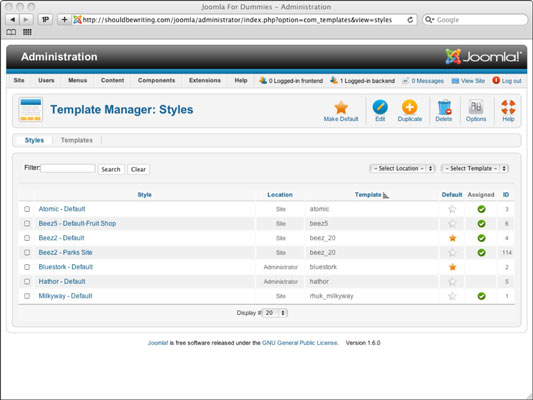Viewport: 533px width, 400px height.
Task: Click the Filter text input field
Action: (68, 169)
